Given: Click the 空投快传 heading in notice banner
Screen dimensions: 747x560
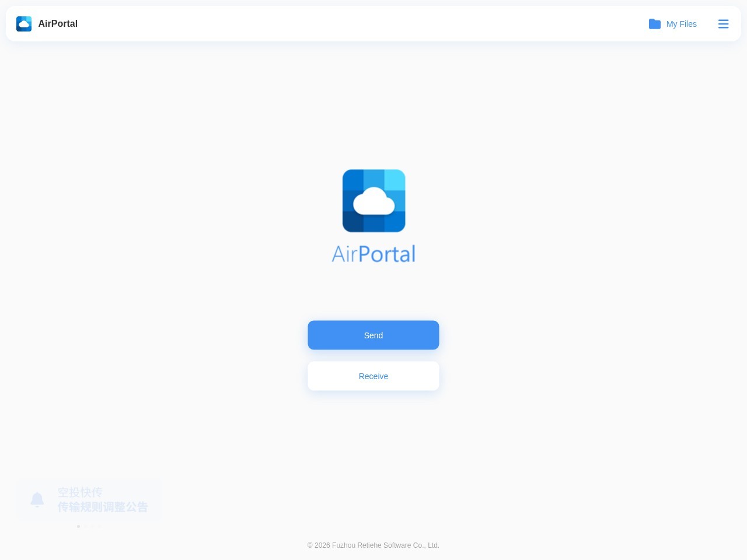Looking at the screenshot, I should 80,492.
